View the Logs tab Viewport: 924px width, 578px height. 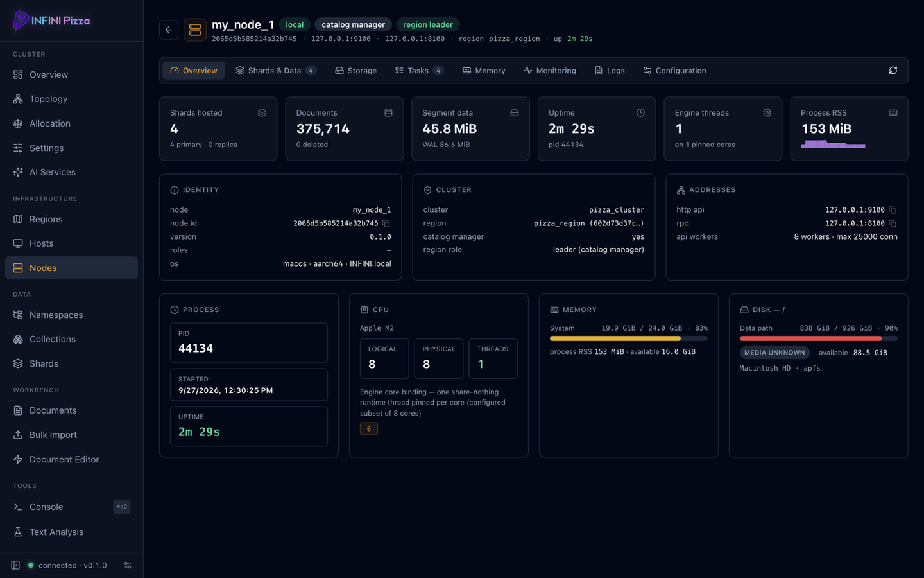coord(610,71)
